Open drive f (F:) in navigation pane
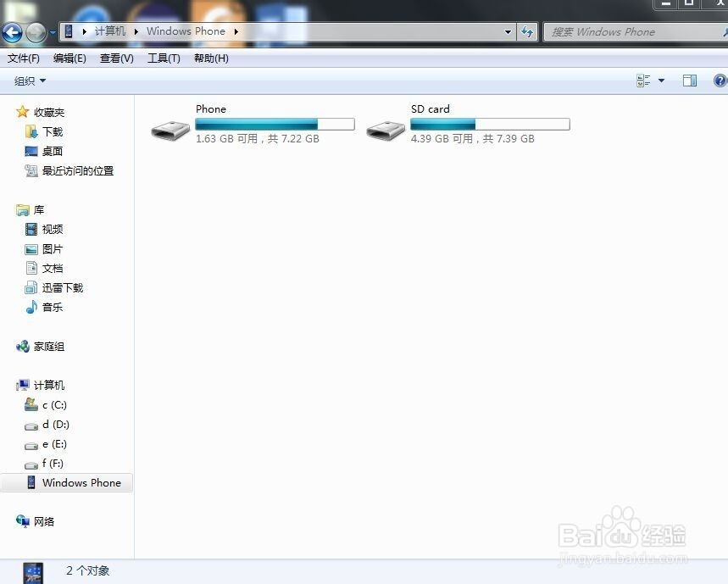 53,464
